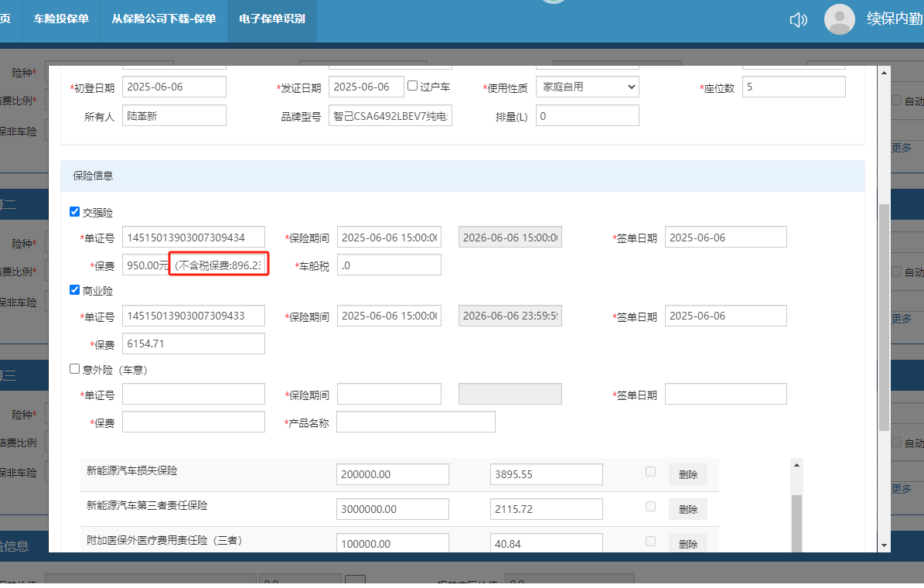
Task: Open the 使用性质 dropdown
Action: tap(587, 87)
